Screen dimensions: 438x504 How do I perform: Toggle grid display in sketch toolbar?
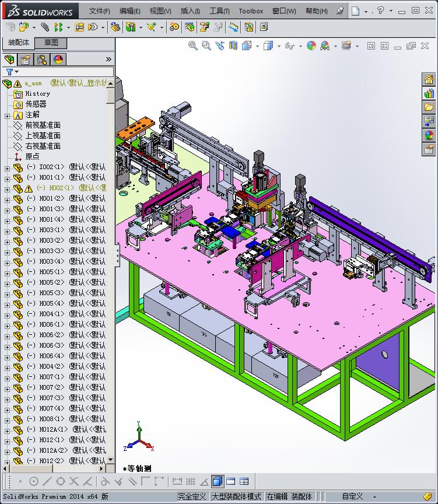pyautogui.click(x=191, y=481)
